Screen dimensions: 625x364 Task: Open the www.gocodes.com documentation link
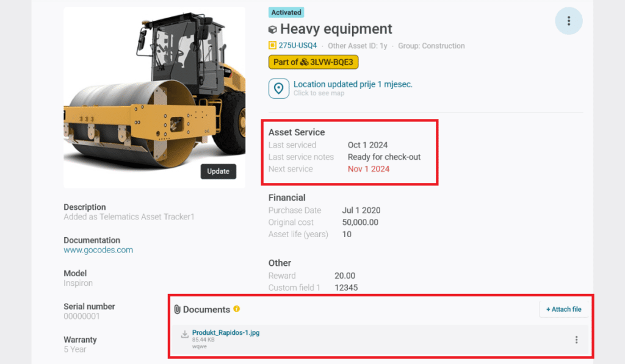(x=98, y=250)
